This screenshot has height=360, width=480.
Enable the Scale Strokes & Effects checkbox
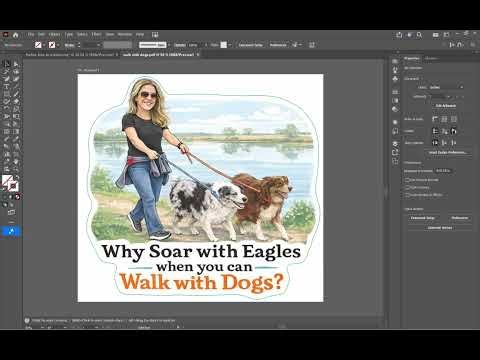coord(407,195)
